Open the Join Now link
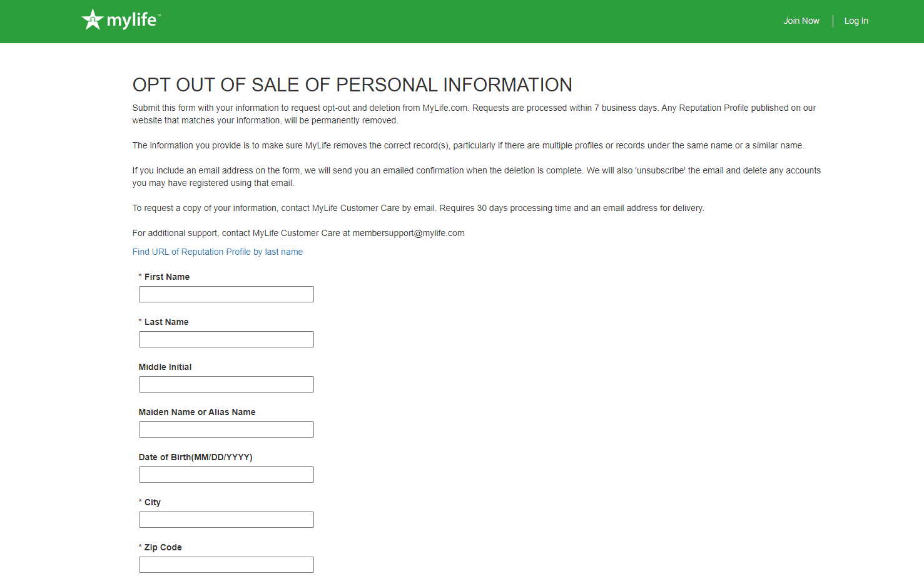Image resolution: width=924 pixels, height=581 pixels. (x=801, y=21)
